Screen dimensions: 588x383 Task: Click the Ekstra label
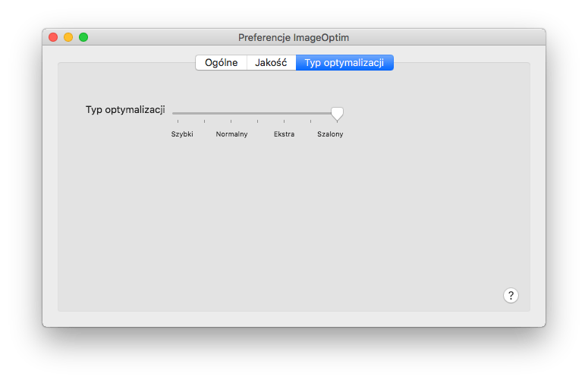(x=284, y=134)
